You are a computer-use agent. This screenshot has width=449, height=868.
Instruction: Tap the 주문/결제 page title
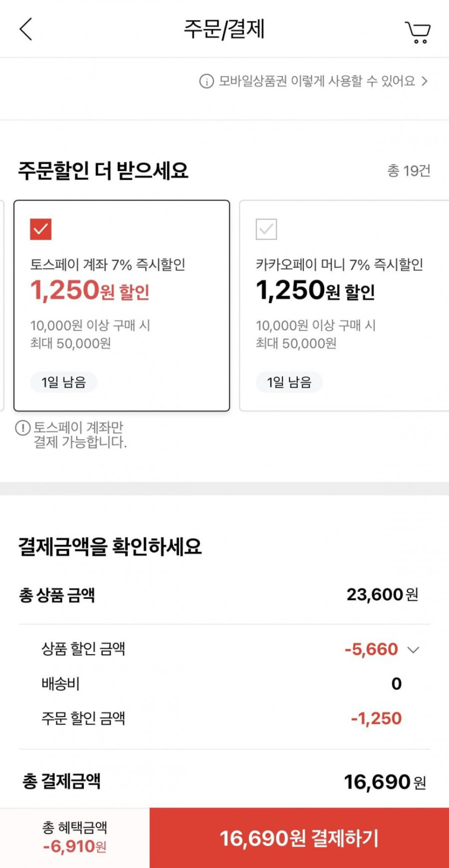tap(224, 29)
